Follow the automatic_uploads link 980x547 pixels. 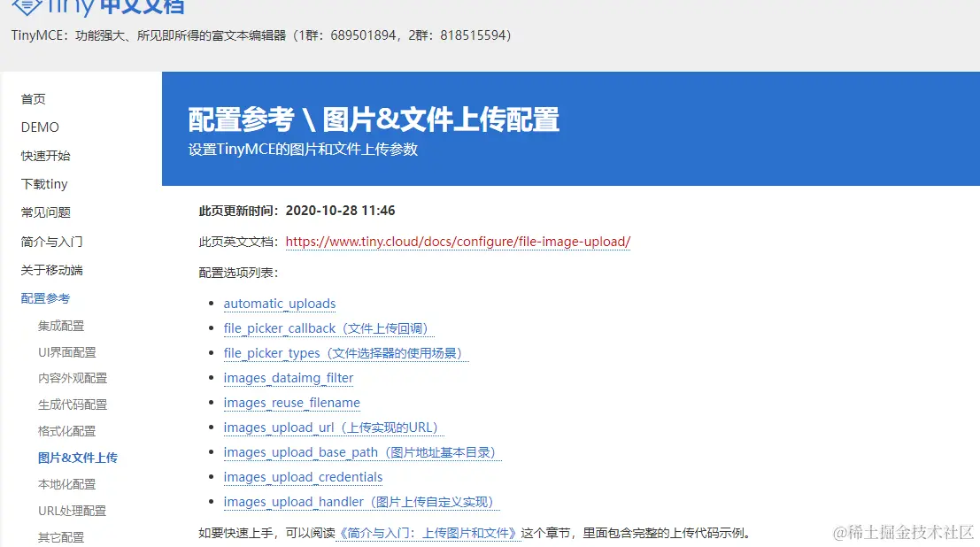pyautogui.click(x=280, y=304)
